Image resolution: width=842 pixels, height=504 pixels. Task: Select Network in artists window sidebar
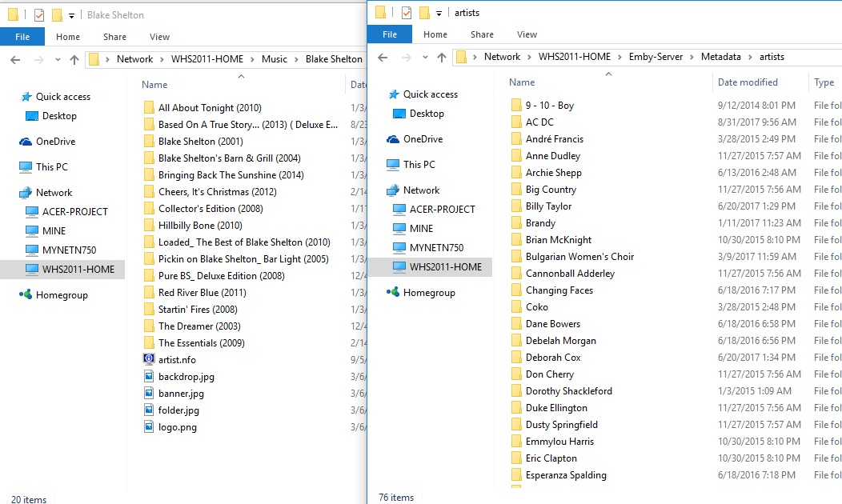click(x=421, y=190)
